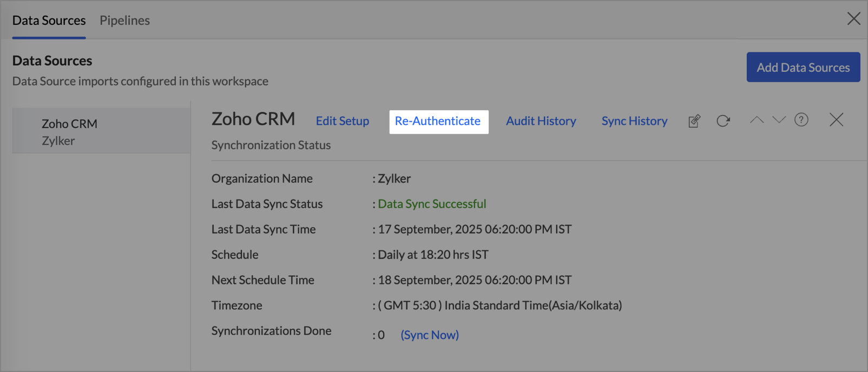Close the Zoho CRM details panel
Image resolution: width=868 pixels, height=372 pixels.
[836, 120]
